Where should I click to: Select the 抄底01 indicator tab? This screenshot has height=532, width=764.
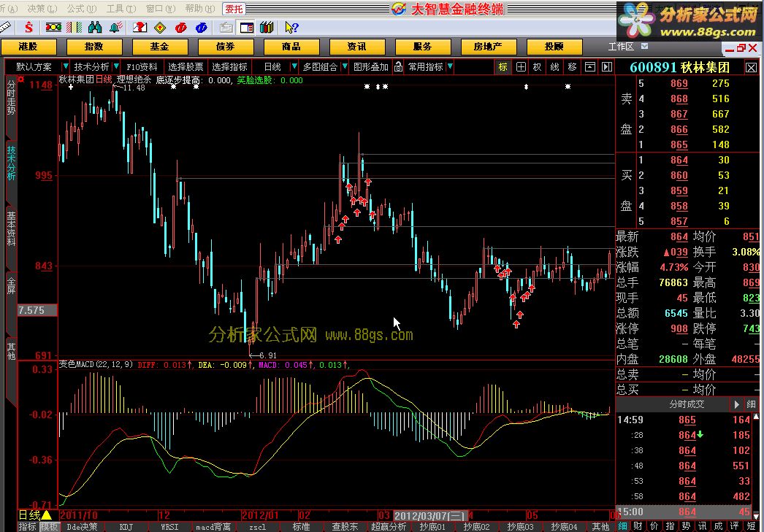432,527
